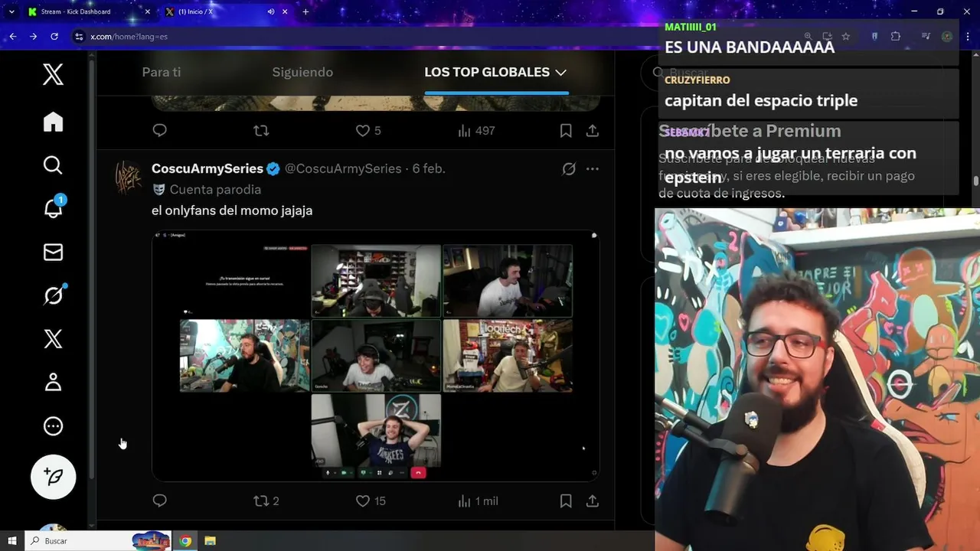Open File Explorer from the taskbar

point(210,541)
